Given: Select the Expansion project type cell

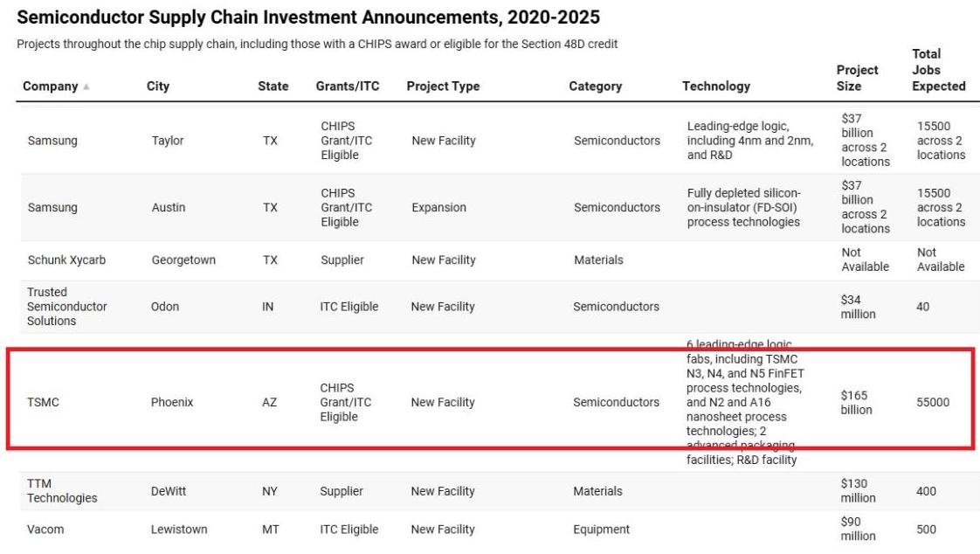Looking at the screenshot, I should (x=438, y=208).
